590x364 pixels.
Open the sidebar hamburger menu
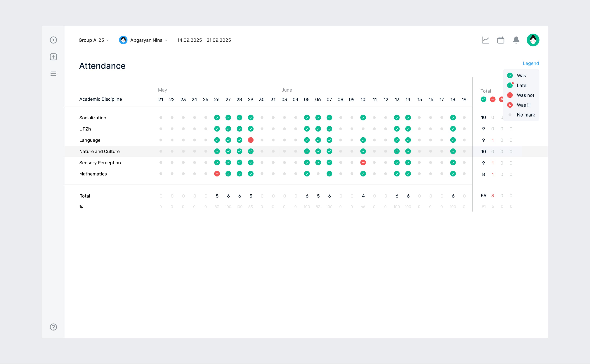pyautogui.click(x=53, y=74)
